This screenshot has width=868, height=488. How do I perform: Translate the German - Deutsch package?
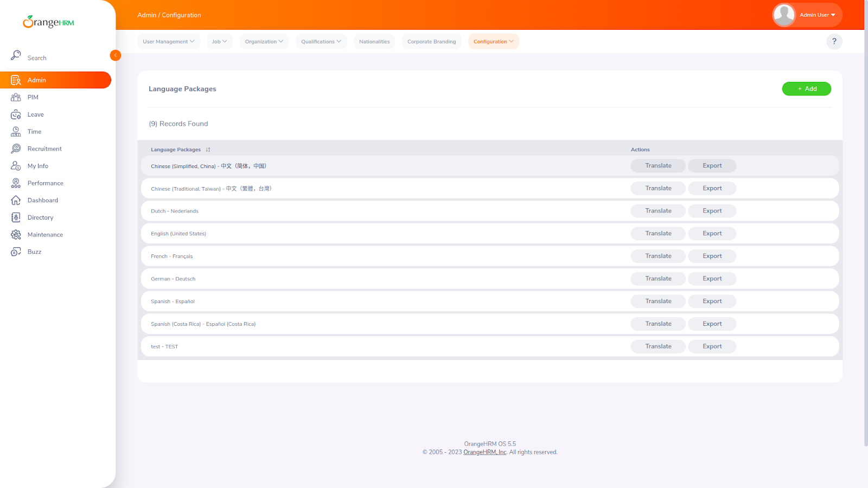click(x=658, y=279)
